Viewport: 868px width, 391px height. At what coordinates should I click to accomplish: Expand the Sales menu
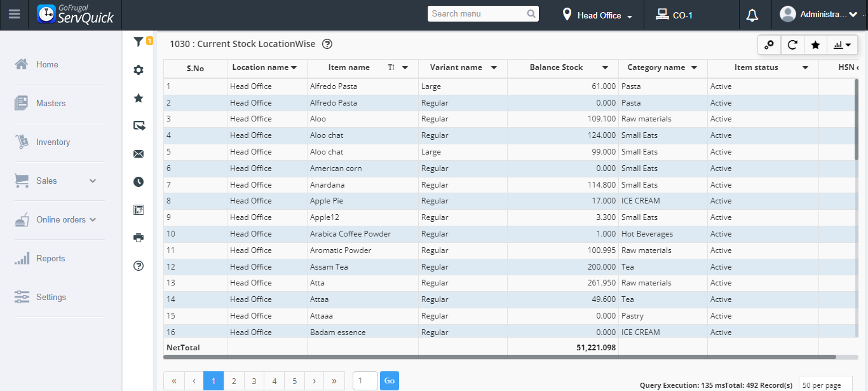56,181
